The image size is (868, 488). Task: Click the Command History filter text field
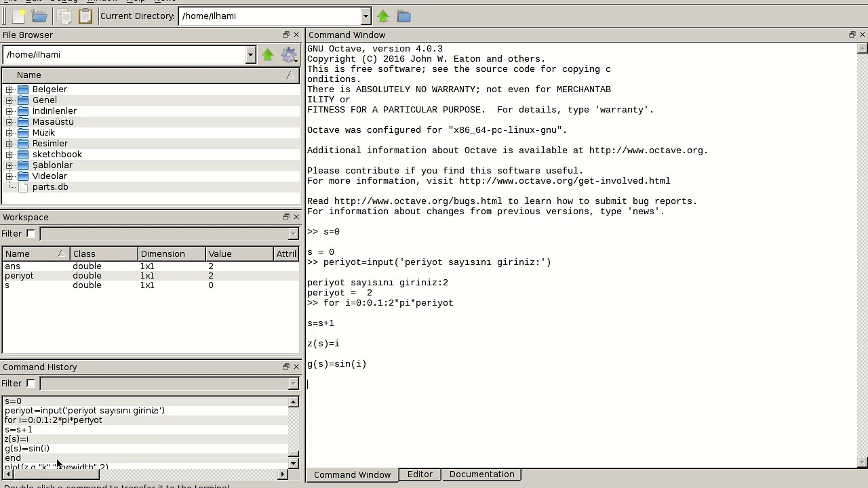point(164,384)
